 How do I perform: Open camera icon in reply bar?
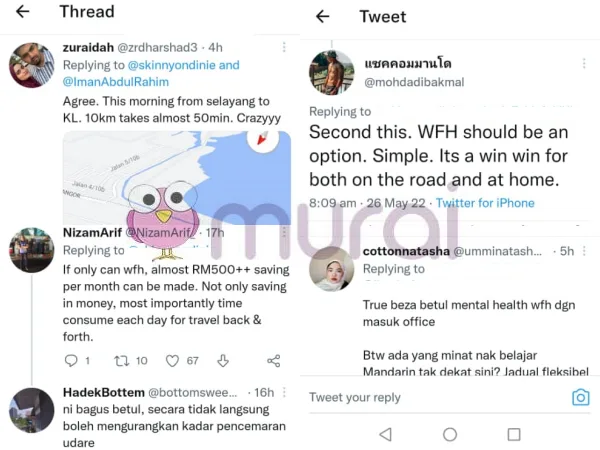click(580, 397)
